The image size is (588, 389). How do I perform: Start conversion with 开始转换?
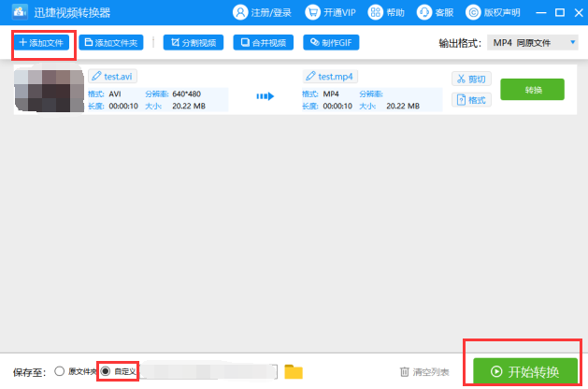click(x=525, y=371)
